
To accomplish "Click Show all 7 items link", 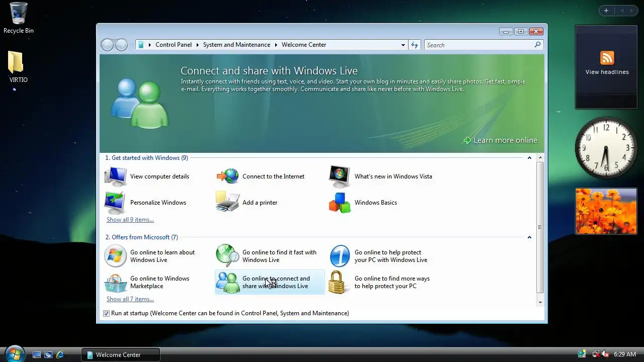I will (x=130, y=299).
